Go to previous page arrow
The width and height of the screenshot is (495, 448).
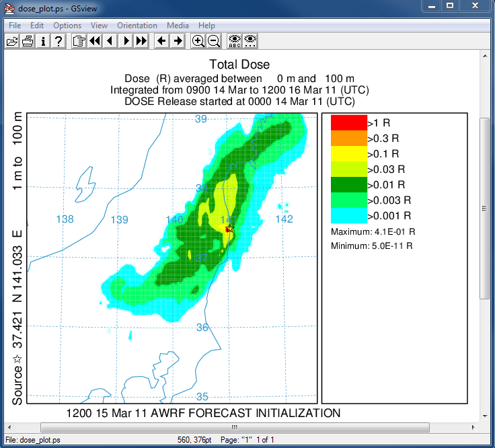[110, 41]
